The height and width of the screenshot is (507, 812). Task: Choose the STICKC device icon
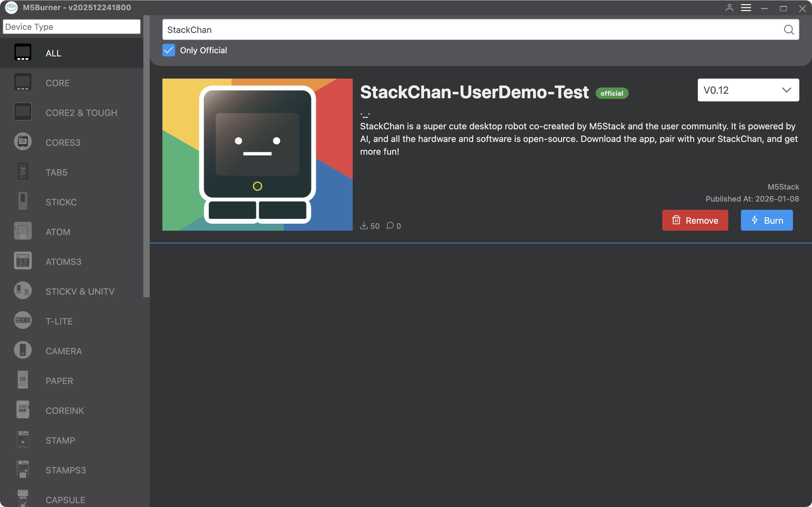click(x=23, y=201)
